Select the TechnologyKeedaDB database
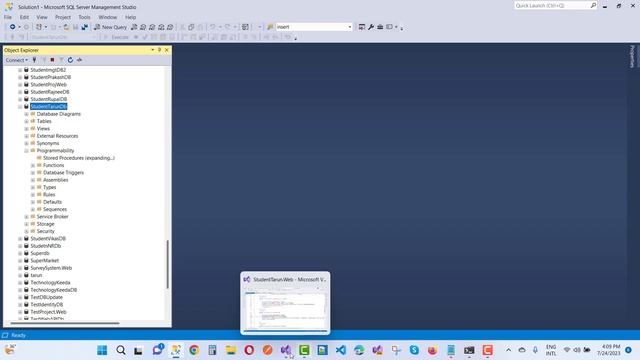This screenshot has width=640, height=360. [53, 290]
